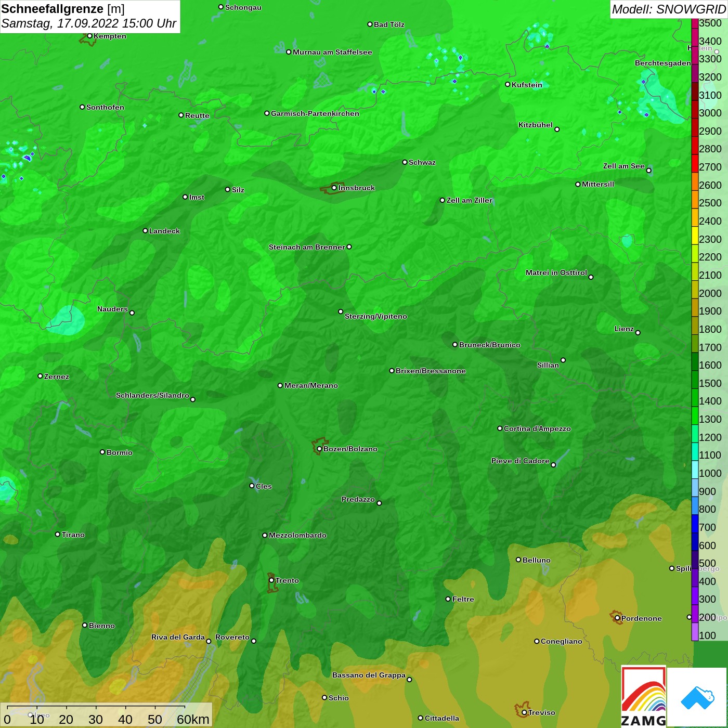The image size is (728, 728).
Task: Click the 'Meran/Merano' label
Action: click(311, 385)
